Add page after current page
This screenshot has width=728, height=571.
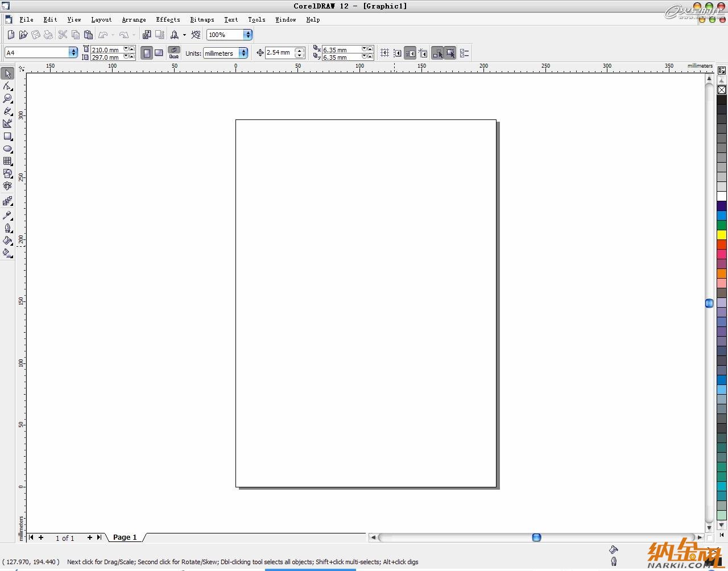(x=89, y=537)
